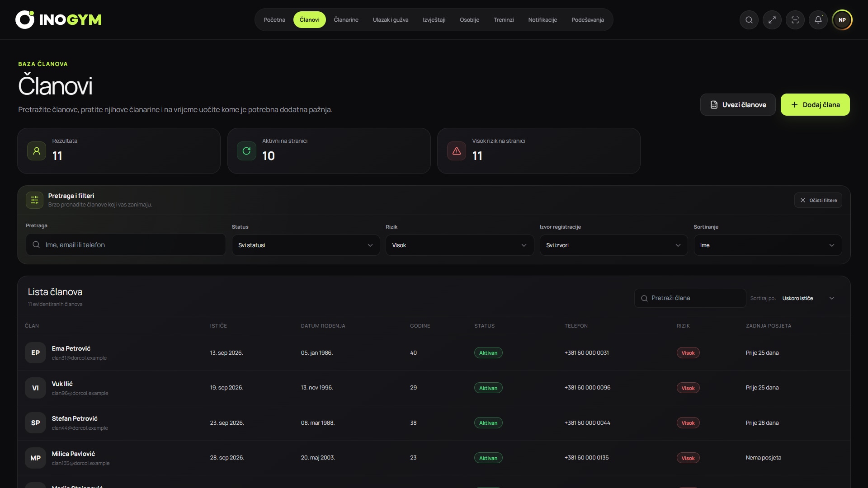Screen dimensions: 868x488
Task: Open notifications bell icon
Action: click(818, 20)
